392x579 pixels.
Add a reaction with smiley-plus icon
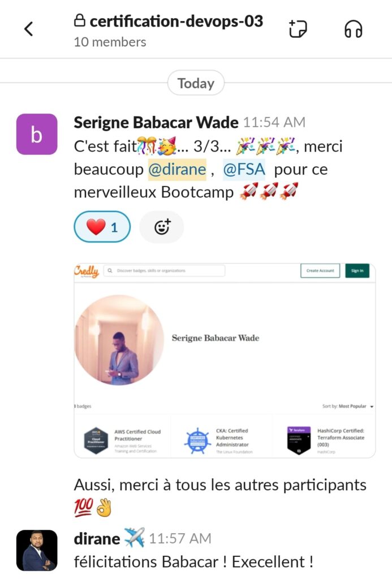coord(162,227)
